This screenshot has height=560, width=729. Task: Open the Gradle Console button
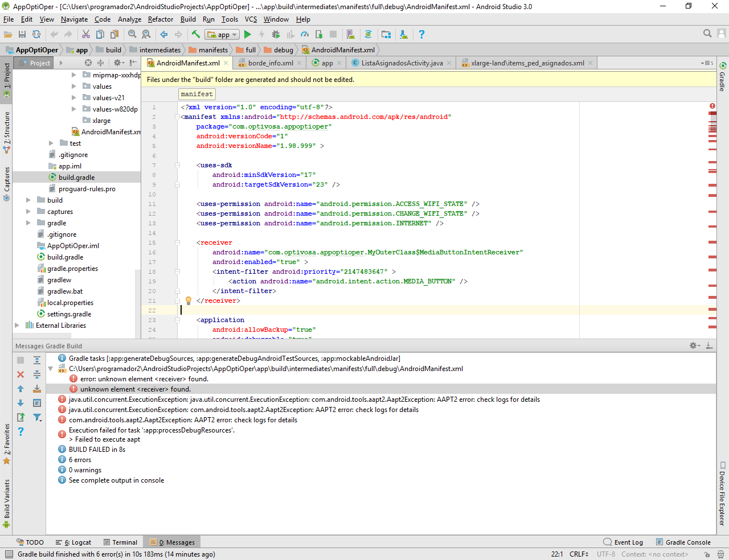[x=683, y=542]
